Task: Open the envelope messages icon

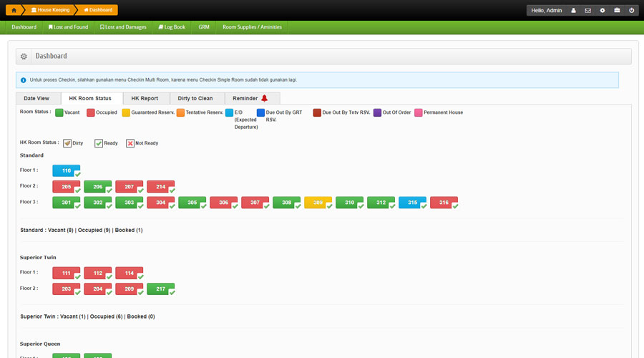Action: click(x=587, y=11)
